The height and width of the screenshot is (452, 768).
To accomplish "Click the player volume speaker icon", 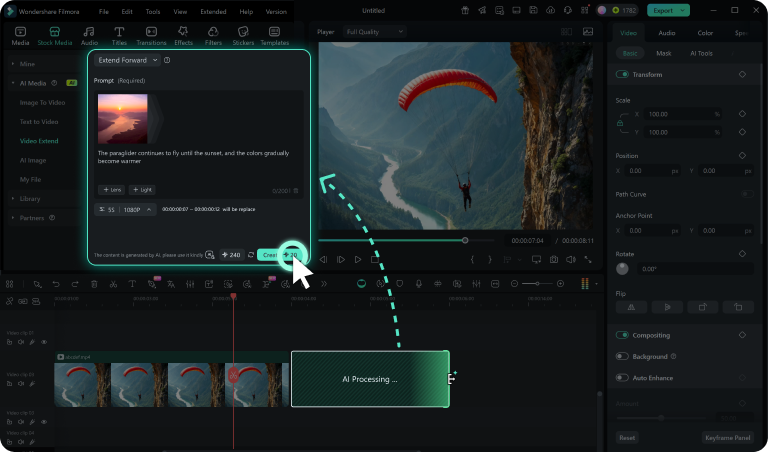I will pyautogui.click(x=571, y=260).
